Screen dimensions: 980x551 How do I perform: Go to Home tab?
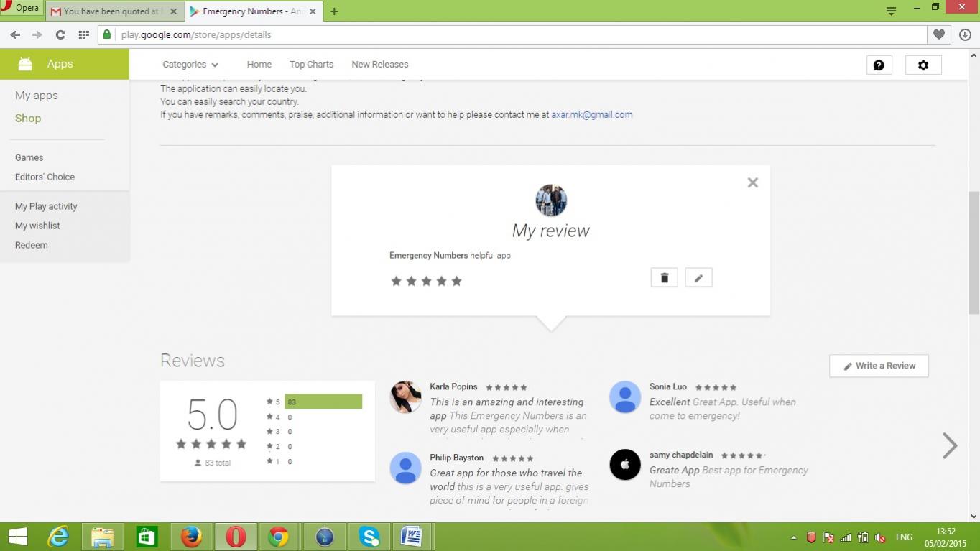pyautogui.click(x=259, y=65)
